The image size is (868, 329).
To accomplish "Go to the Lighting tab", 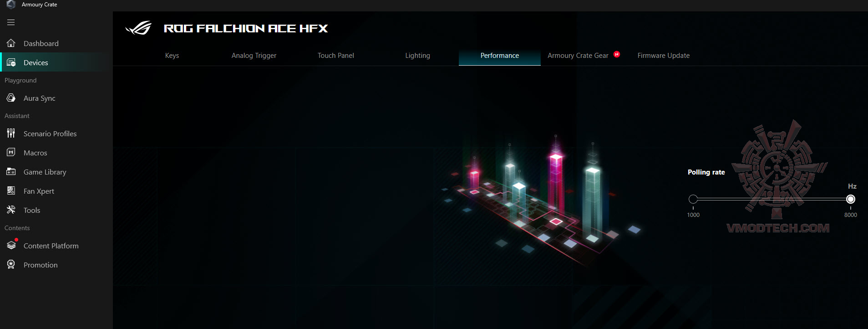I will pyautogui.click(x=418, y=56).
